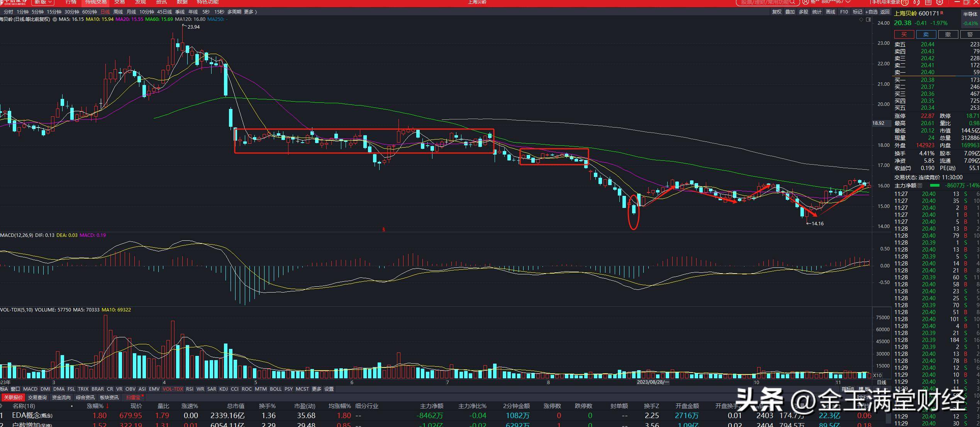Add stock via +自选 button
This screenshot has width=980, height=427.
click(871, 12)
